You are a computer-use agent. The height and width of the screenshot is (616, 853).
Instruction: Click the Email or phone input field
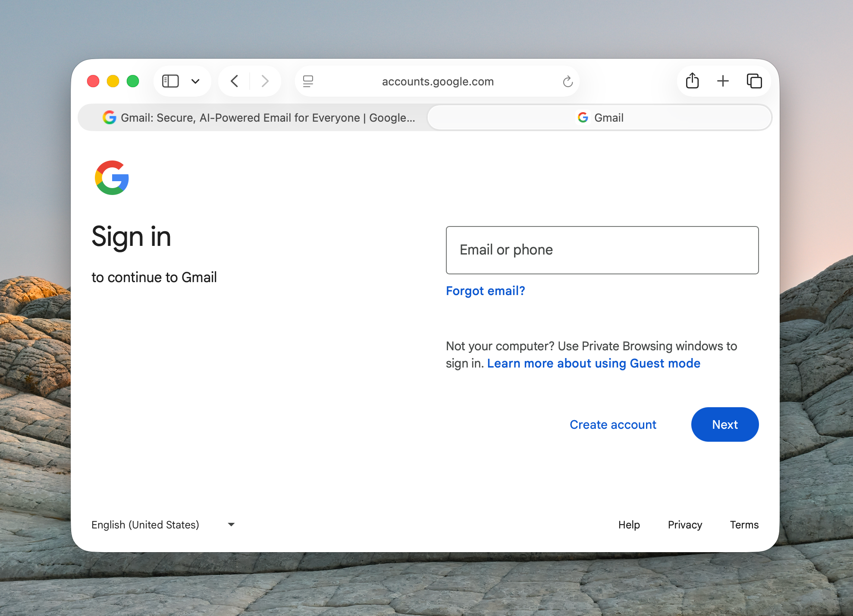click(x=602, y=250)
